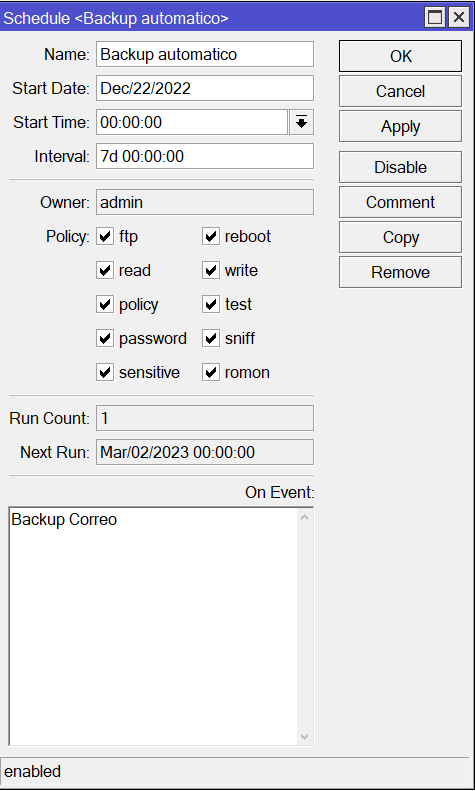Add a Comment to the schedule
This screenshot has height=791, width=475.
point(400,202)
